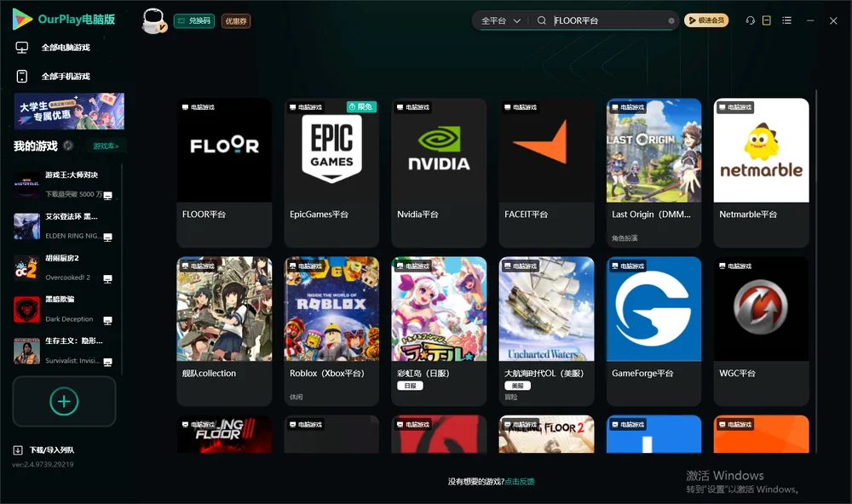Viewport: 852px width, 504px height.
Task: Open the Netmarble平台 card
Action: click(761, 173)
